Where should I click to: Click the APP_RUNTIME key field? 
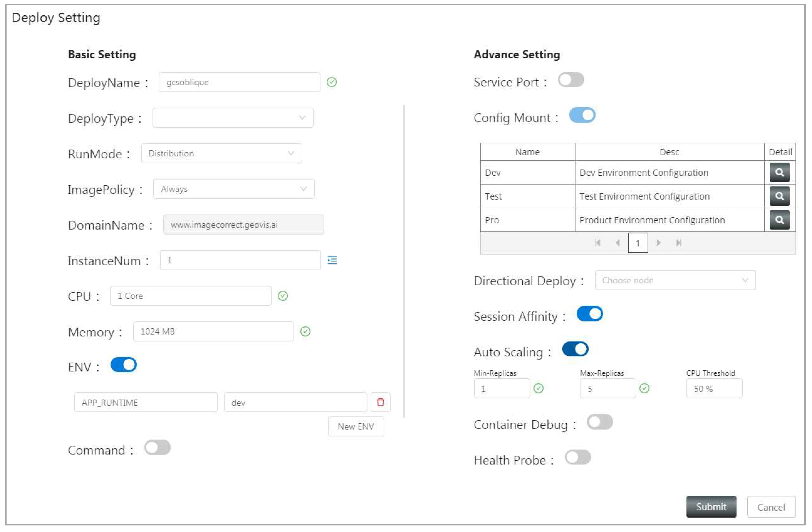click(x=146, y=403)
